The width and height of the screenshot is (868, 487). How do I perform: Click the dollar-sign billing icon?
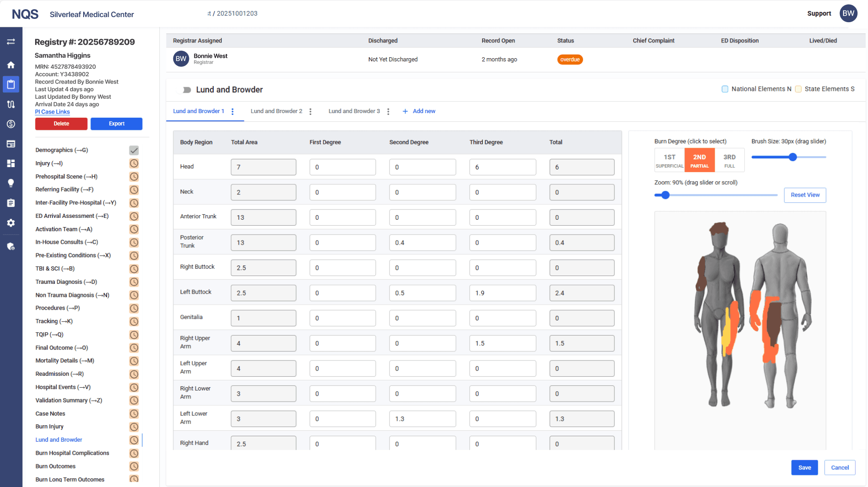[11, 124]
